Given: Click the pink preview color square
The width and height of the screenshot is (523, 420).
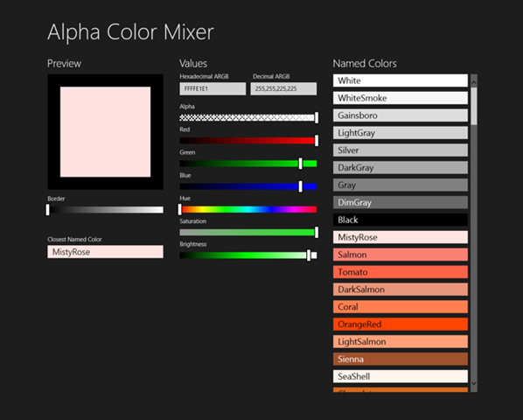Looking at the screenshot, I should (106, 132).
